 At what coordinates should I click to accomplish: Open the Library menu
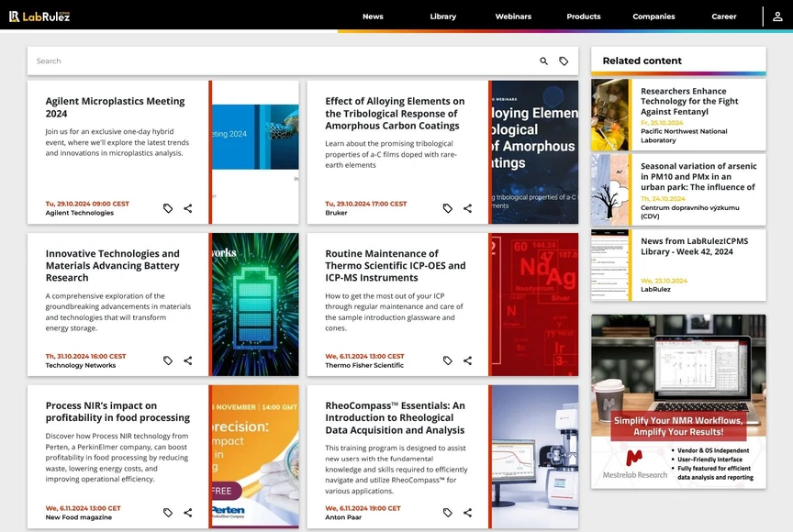click(443, 17)
